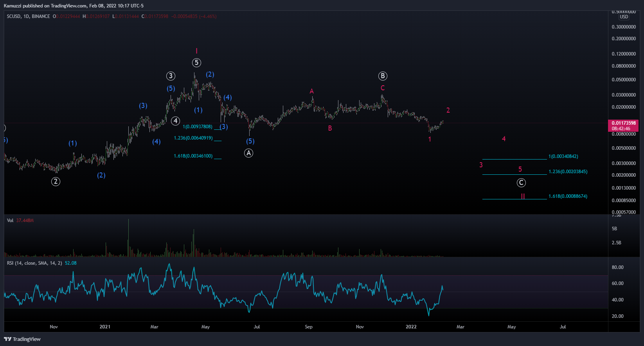Select the circled 4 wave label

point(176,121)
